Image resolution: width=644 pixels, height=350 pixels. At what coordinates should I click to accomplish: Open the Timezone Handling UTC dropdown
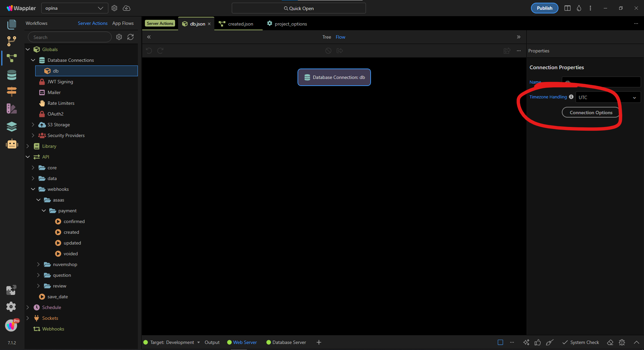click(x=607, y=97)
